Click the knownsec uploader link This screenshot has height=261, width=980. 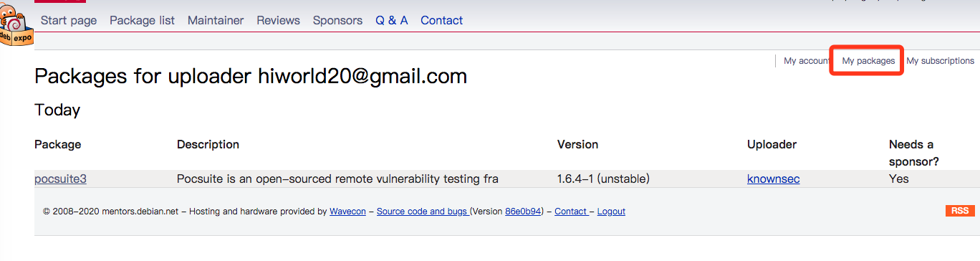[x=774, y=179]
